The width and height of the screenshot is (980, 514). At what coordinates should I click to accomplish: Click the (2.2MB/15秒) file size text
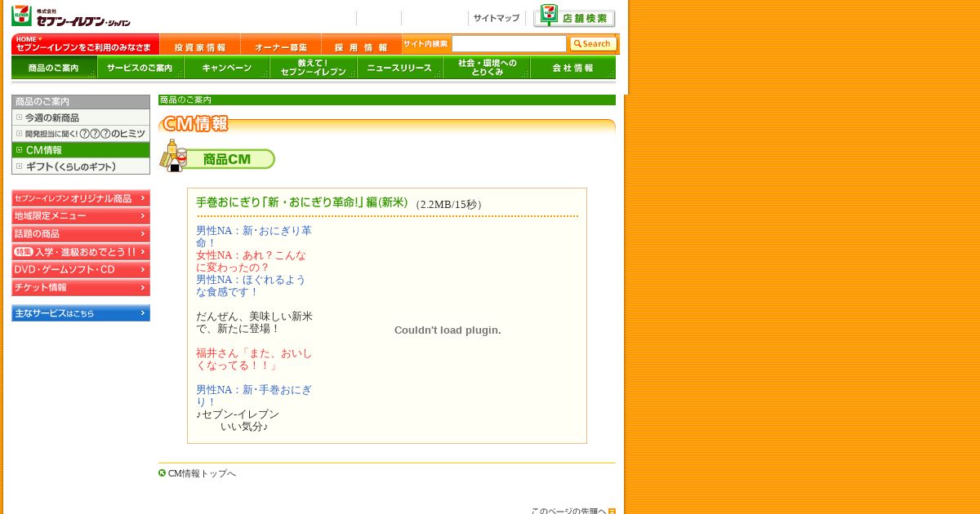tap(448, 205)
